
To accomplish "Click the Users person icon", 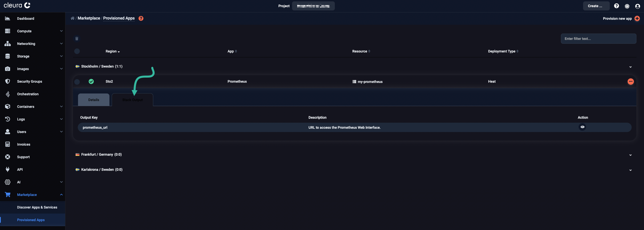I will pos(7,132).
